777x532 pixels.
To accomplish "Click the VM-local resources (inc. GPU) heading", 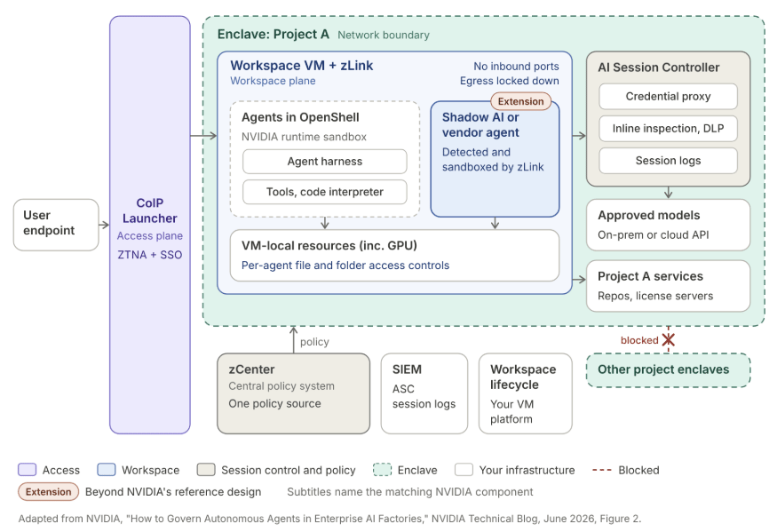I will click(329, 246).
